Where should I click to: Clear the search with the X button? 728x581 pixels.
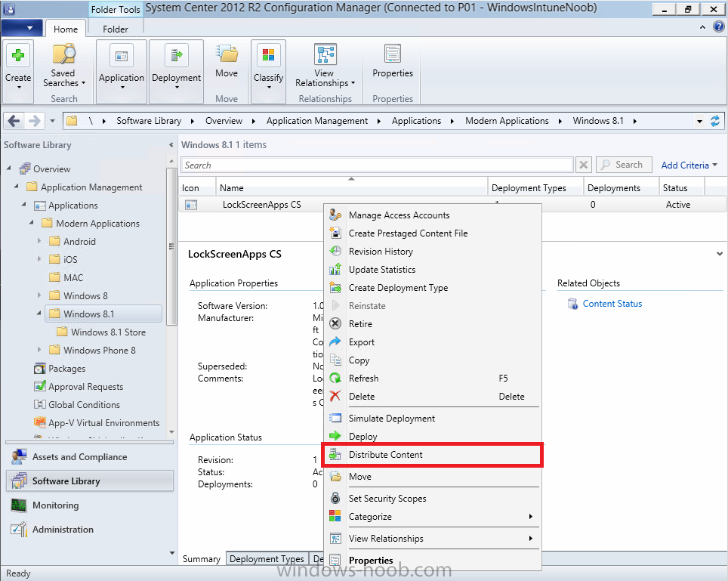(x=584, y=165)
